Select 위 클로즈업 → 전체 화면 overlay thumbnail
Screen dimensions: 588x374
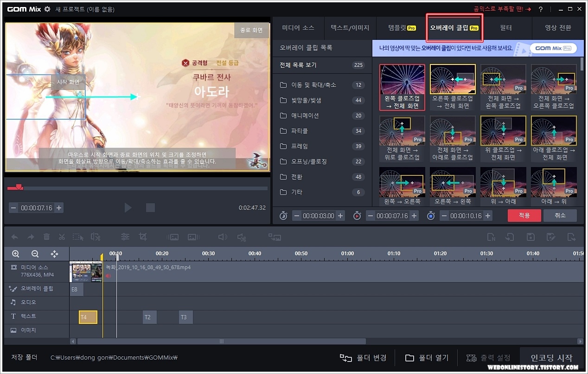coord(503,138)
